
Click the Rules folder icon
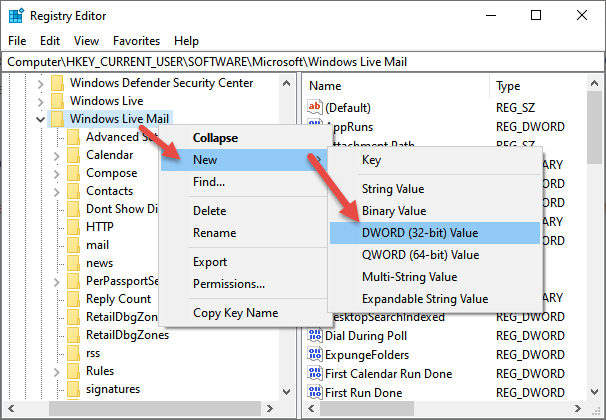click(x=73, y=371)
